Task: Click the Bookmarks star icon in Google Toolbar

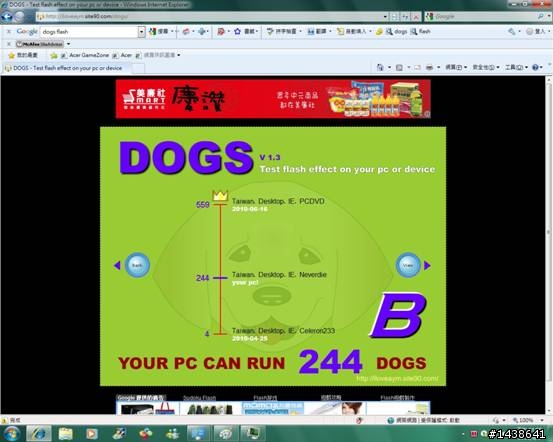Action: 237,31
